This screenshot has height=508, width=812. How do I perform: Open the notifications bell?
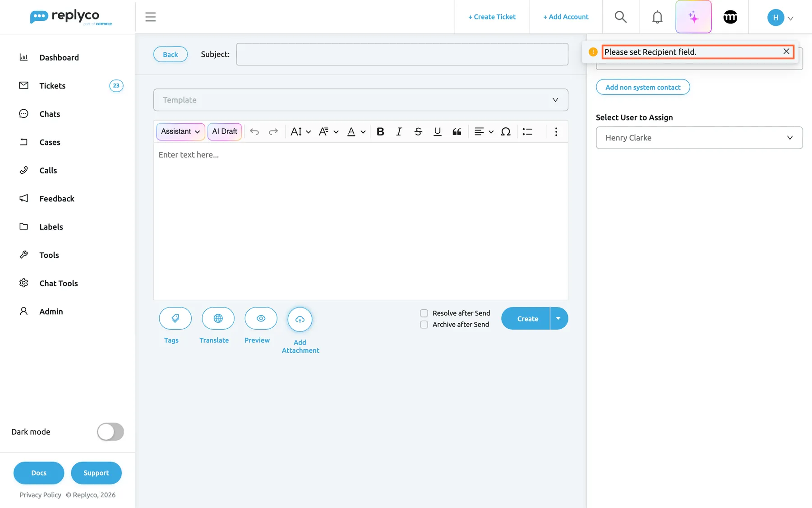(657, 17)
